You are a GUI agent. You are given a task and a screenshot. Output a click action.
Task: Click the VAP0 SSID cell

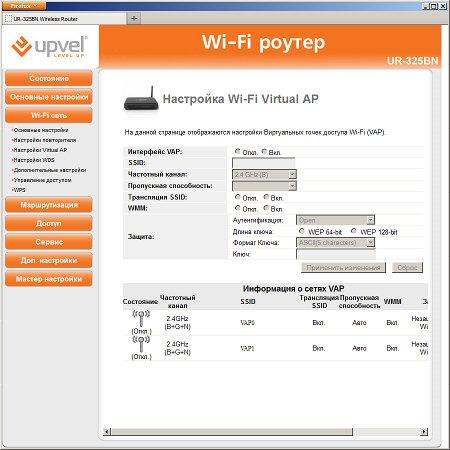point(247,323)
